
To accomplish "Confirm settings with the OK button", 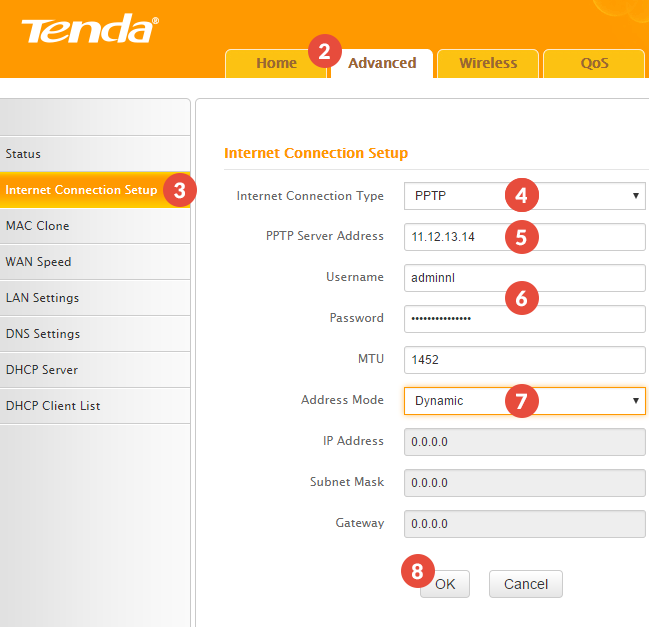I will 445,584.
